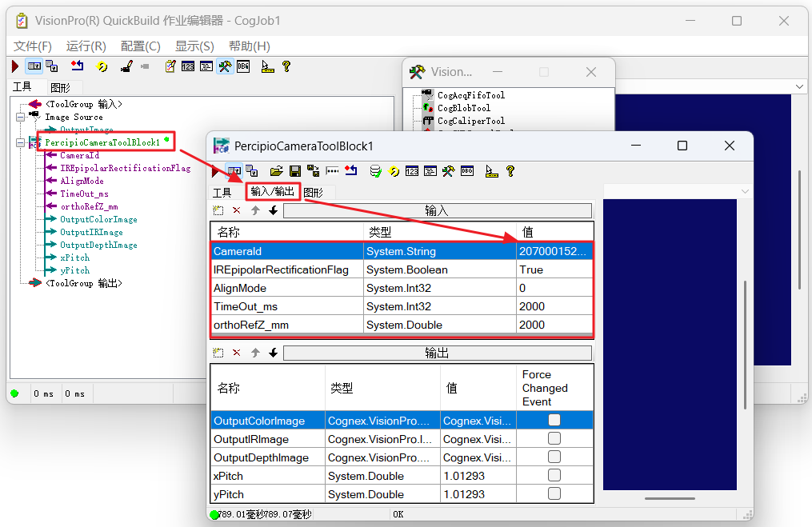Click the yellow question mark help icon in QuickBuild toolbar
This screenshot has height=527, width=812.
click(x=286, y=66)
